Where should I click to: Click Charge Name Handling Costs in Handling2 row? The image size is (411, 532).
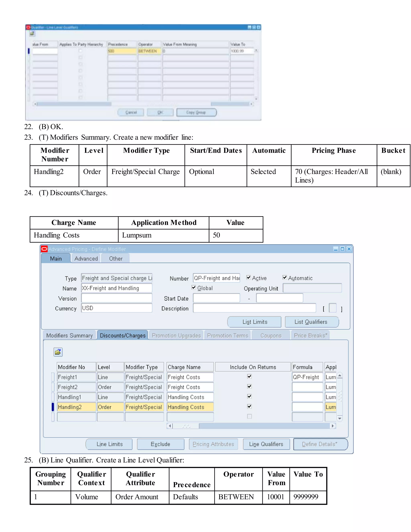coord(190,407)
